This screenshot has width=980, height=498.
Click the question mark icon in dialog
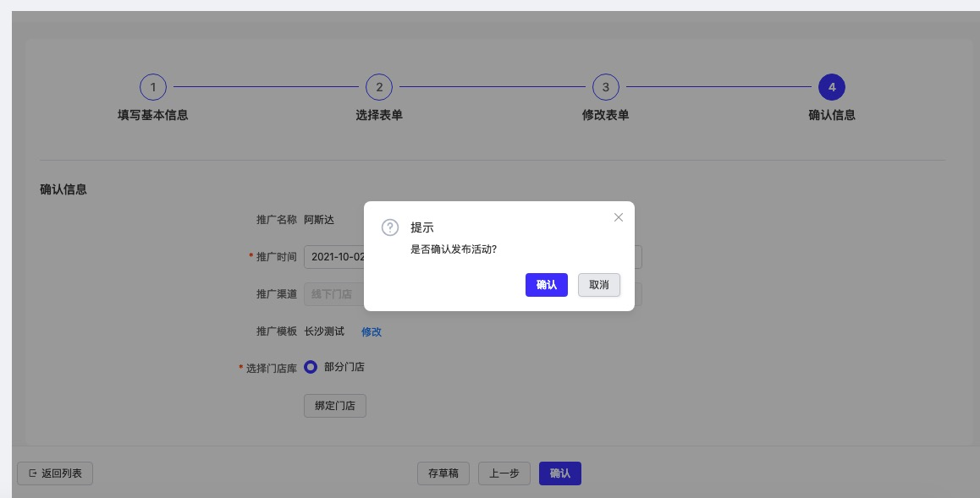click(390, 227)
